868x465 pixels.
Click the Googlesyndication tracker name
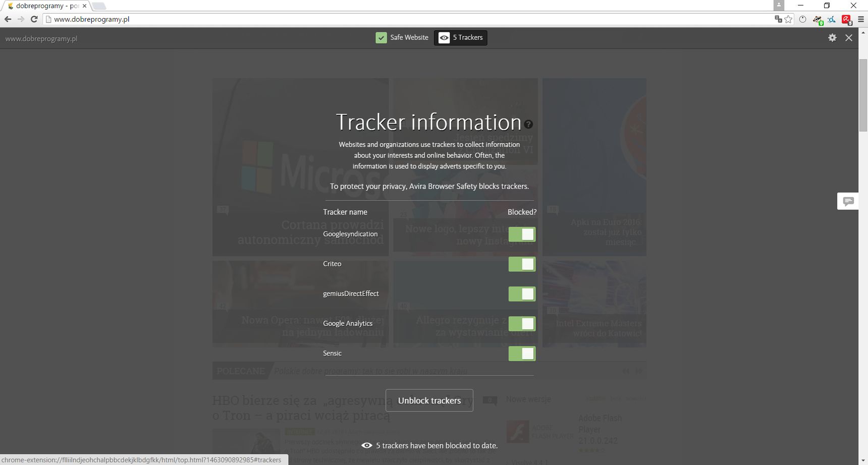(x=350, y=234)
